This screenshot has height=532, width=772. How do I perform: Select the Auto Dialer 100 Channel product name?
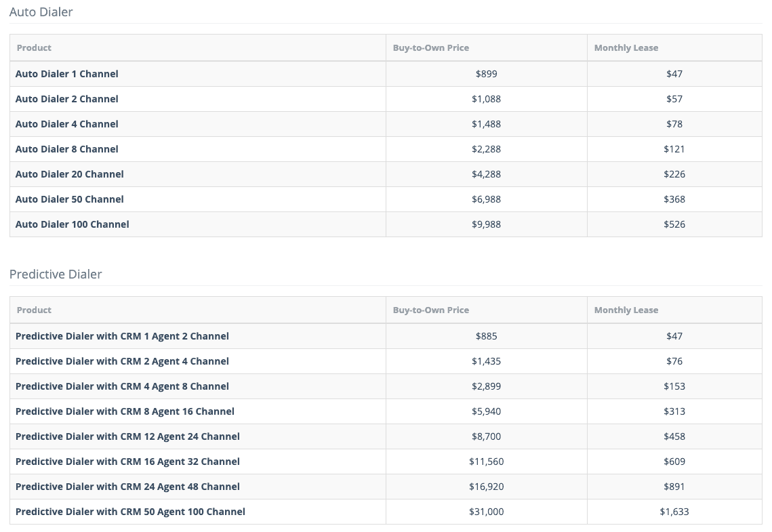tap(72, 224)
